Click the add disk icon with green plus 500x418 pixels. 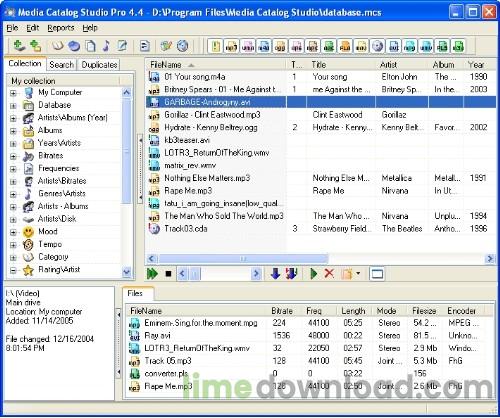19,46
